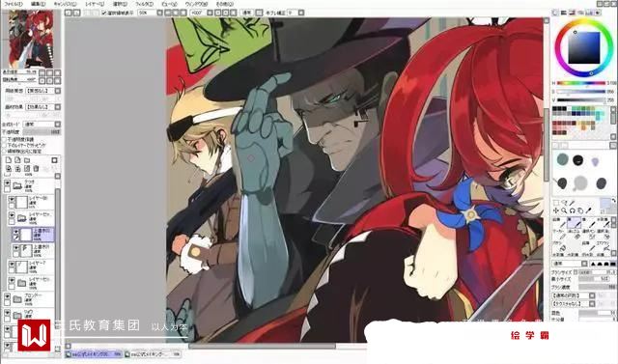618x364 pixels.
Task: Create a new normal layer
Action: click(x=9, y=160)
